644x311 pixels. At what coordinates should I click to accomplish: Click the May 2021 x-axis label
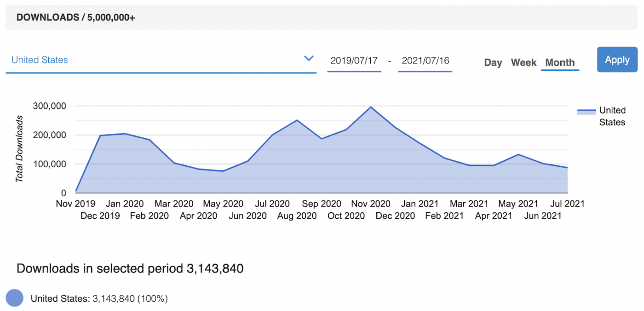pos(518,204)
